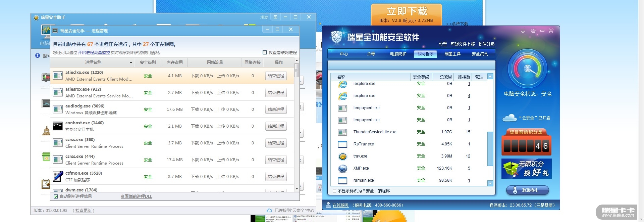Click the first tenpaycert.exe icon
This screenshot has width=644, height=222.
point(342,108)
